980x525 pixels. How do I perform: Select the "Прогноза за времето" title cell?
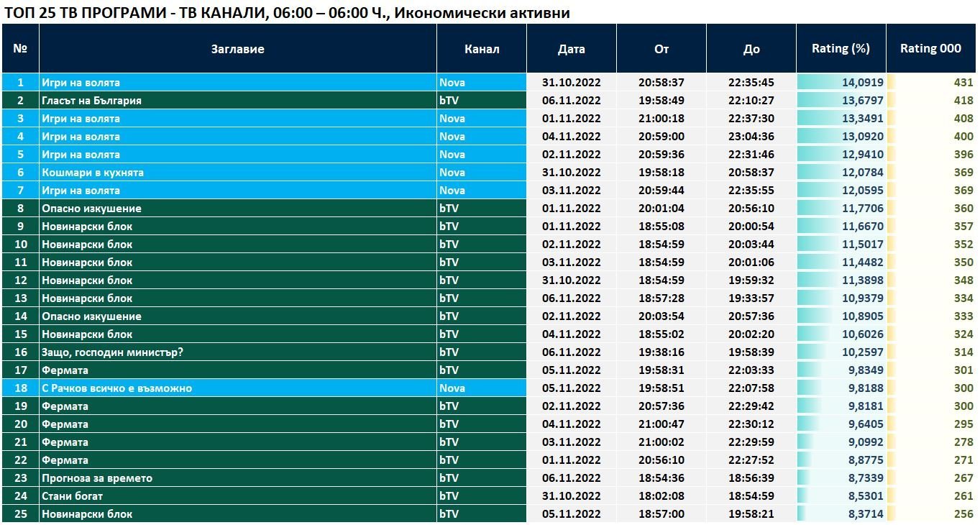[x=97, y=478]
